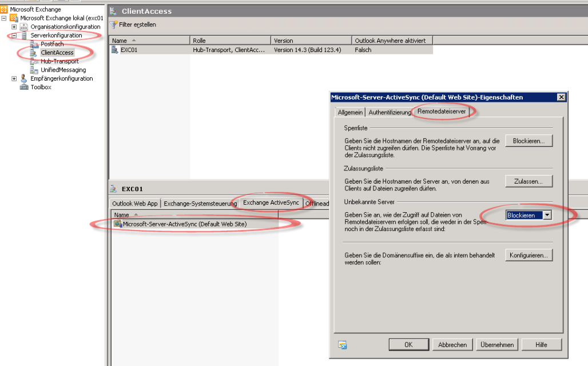Close the ActiveSync properties dialog
Screen dimensions: 588x366
click(561, 97)
